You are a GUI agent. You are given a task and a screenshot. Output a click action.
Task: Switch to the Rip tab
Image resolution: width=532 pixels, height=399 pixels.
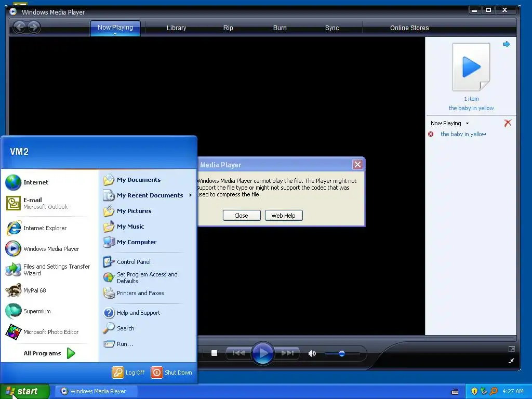point(228,28)
